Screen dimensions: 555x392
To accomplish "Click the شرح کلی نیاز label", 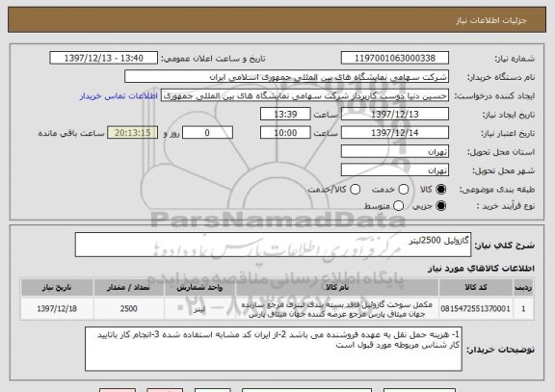I will coord(504,246).
